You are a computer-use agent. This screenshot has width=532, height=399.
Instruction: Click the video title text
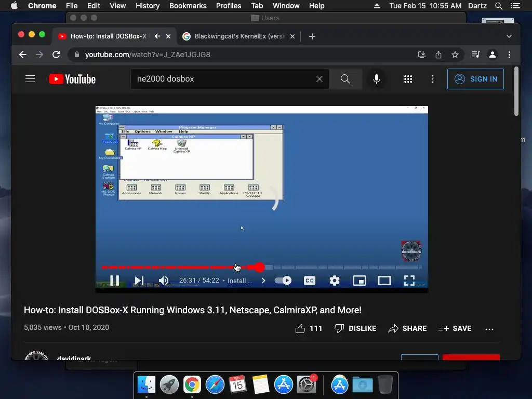pyautogui.click(x=192, y=310)
